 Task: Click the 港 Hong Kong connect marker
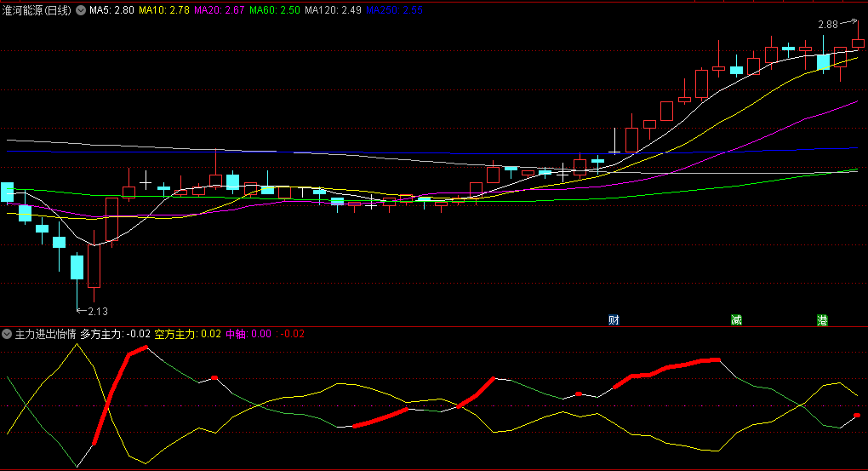(x=823, y=320)
